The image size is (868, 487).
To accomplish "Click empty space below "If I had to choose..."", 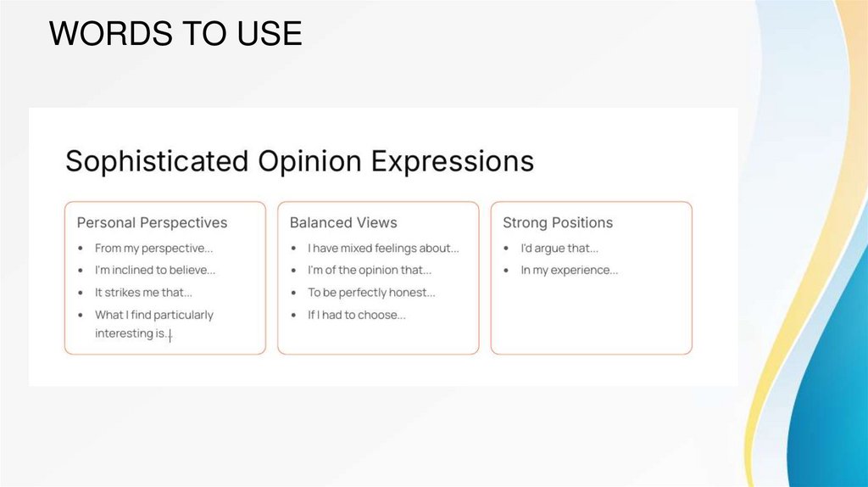I will click(377, 338).
